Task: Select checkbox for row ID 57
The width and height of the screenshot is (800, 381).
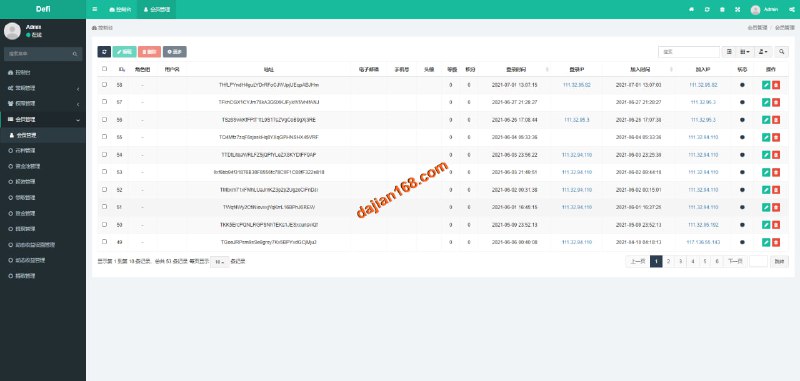Action: pyautogui.click(x=105, y=102)
